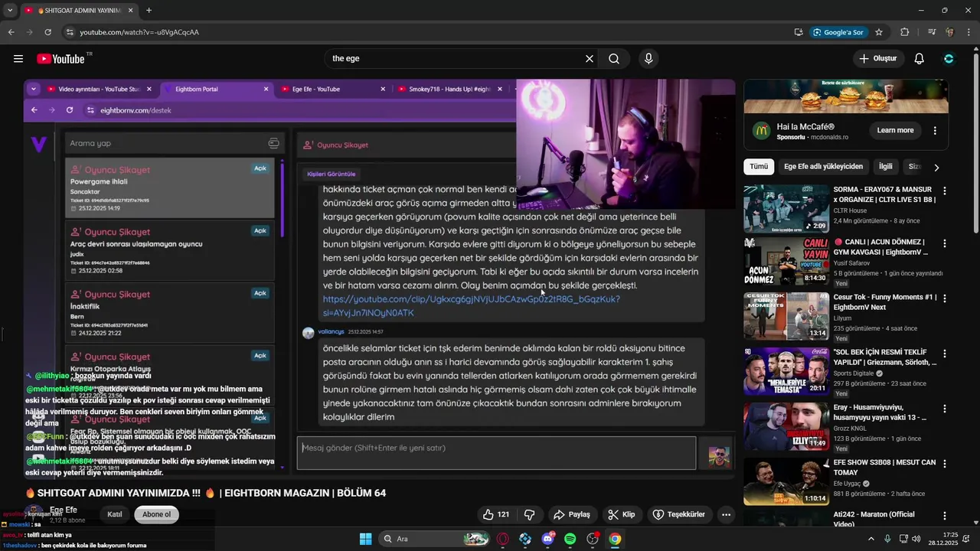Screen dimensions: 980x551
Task: Create a clip with the Klip button
Action: coord(621,514)
